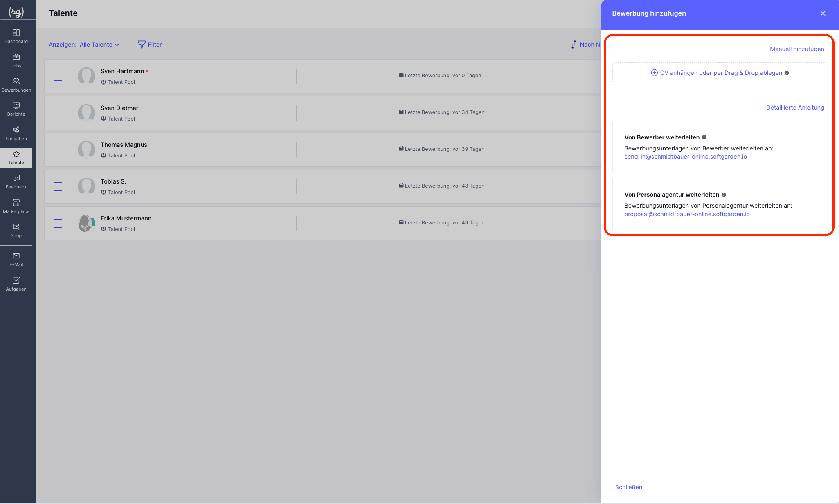Click Talent Pool icon under Sven Dietmar

click(103, 119)
